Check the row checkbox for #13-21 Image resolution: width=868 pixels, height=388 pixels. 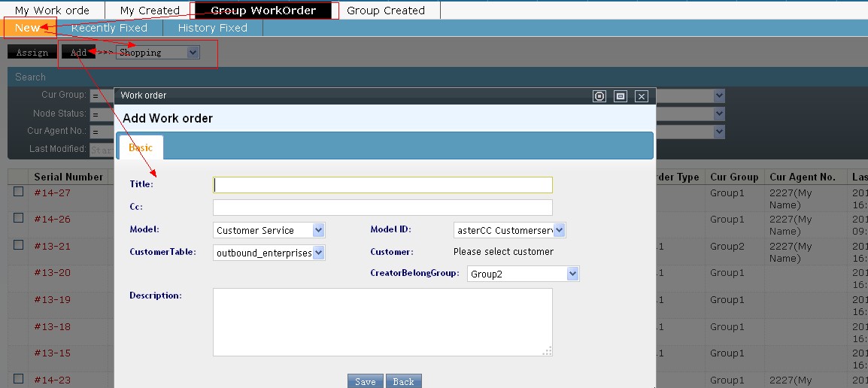tap(19, 245)
